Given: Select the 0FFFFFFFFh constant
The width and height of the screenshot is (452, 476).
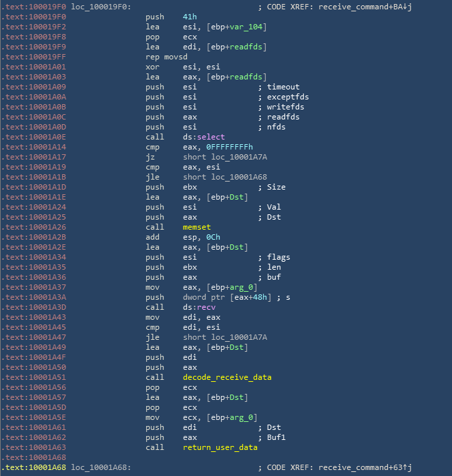Looking at the screenshot, I should [230, 147].
